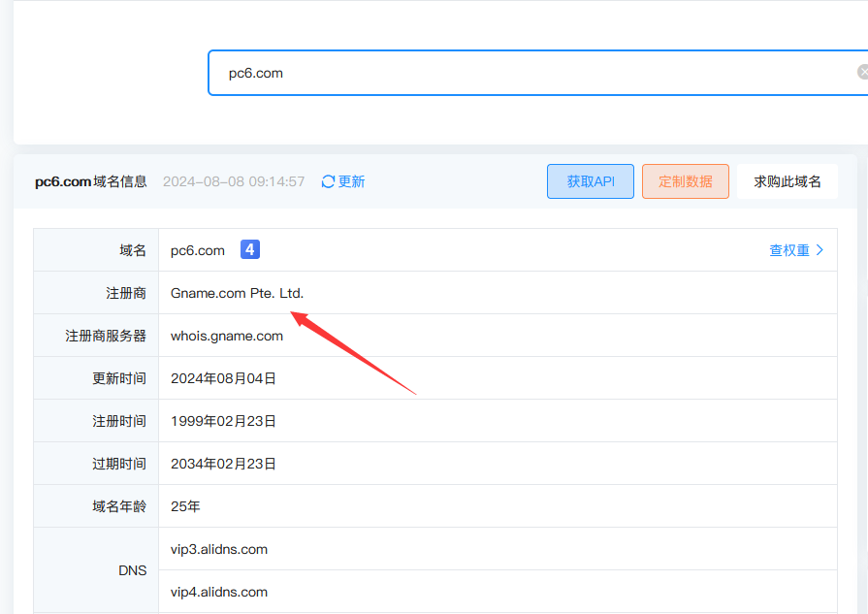Click the vip4.alidns.com DNS entry
868x614 pixels.
click(219, 592)
